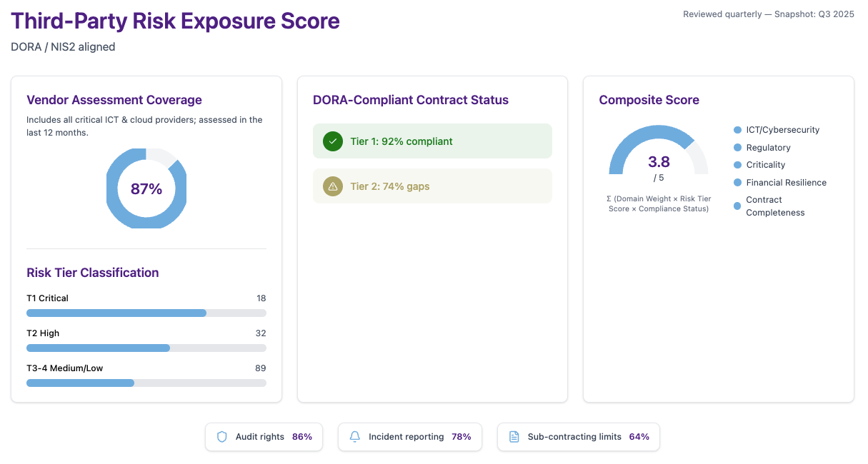868x464 pixels.
Task: Open the Tier 2: 74% gaps banner
Action: pos(432,186)
